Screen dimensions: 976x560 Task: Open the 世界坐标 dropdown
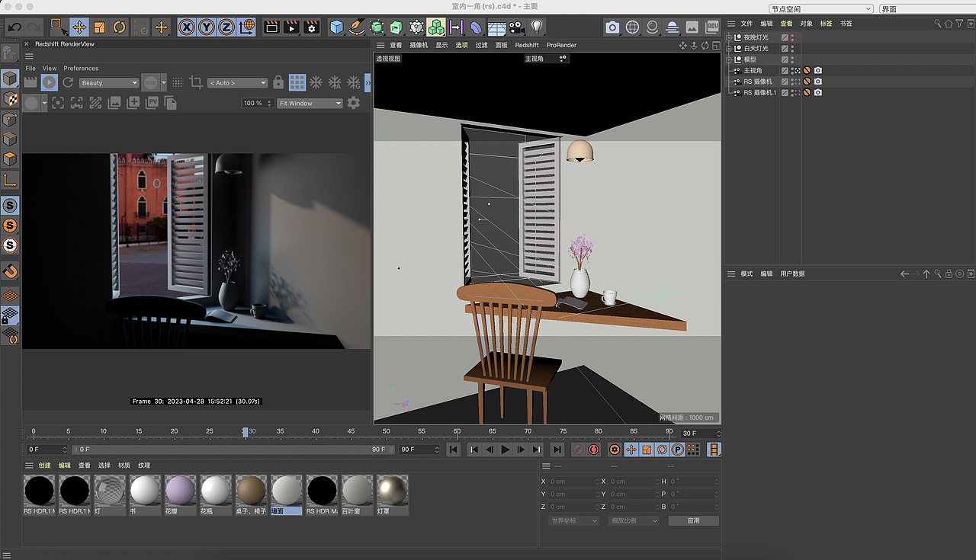pyautogui.click(x=572, y=521)
